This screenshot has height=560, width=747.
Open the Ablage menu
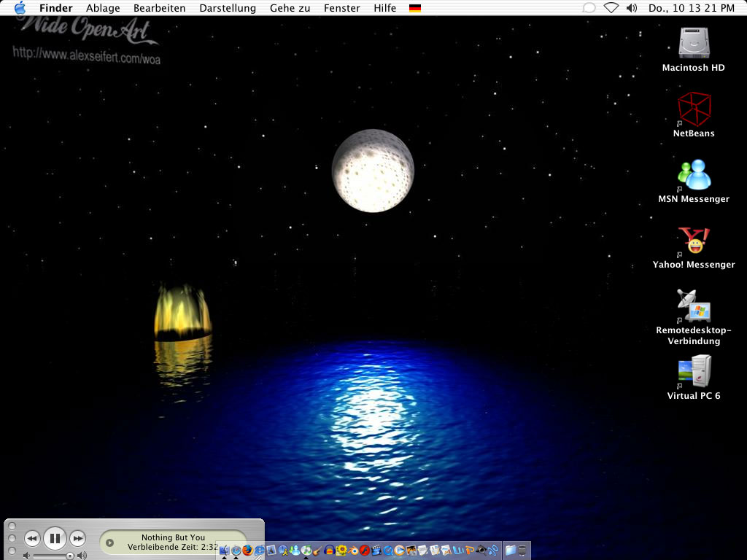[103, 8]
